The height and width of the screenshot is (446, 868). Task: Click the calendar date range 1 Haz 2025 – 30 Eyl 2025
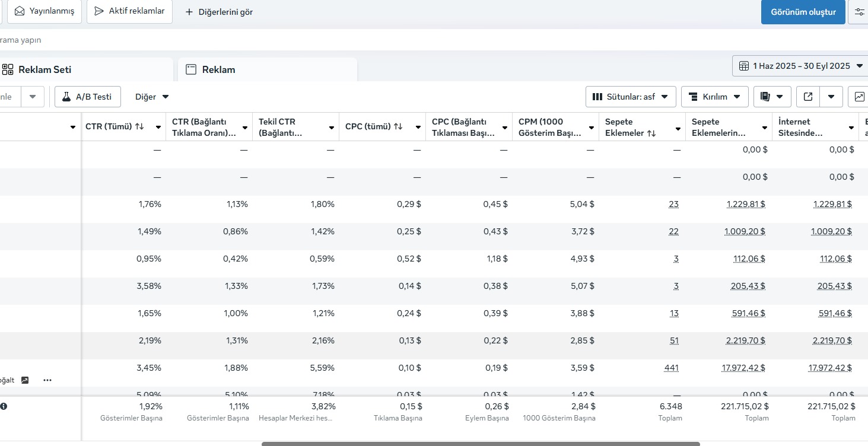click(x=800, y=66)
